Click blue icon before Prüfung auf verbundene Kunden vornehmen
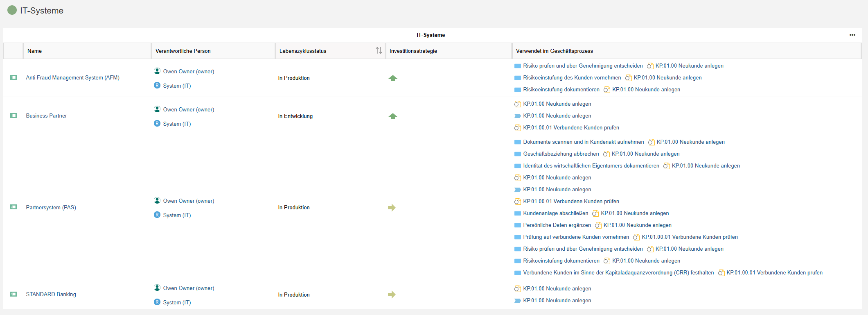 [518, 237]
